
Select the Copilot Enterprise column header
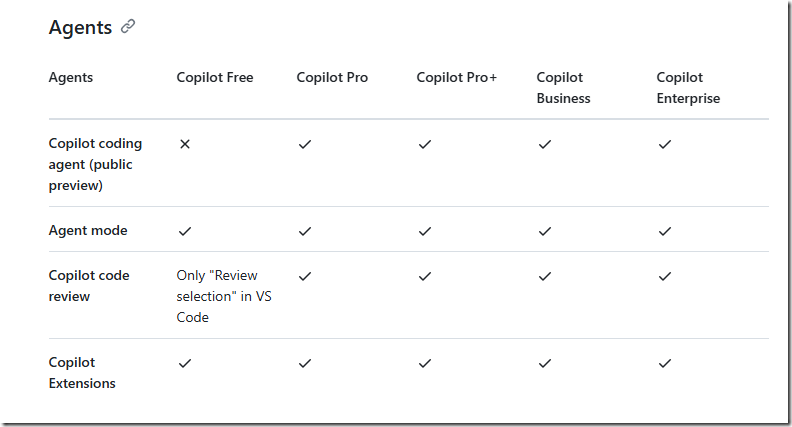click(688, 87)
